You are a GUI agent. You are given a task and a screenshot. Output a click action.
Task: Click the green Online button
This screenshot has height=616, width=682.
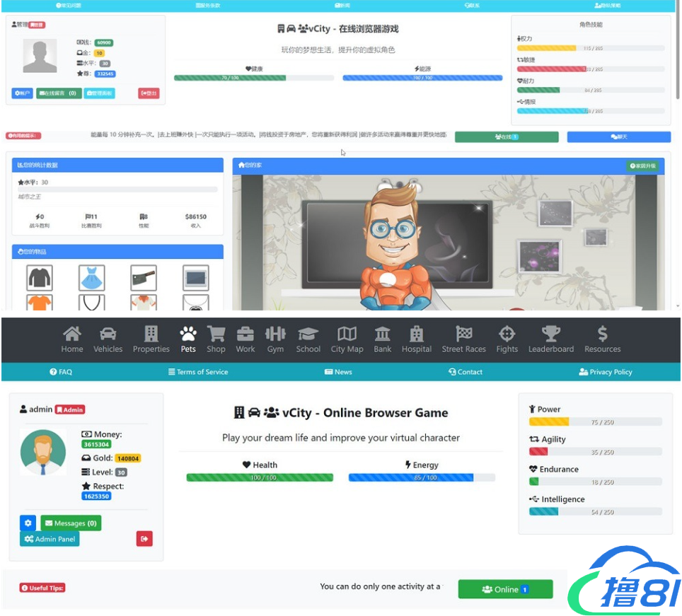click(x=505, y=590)
